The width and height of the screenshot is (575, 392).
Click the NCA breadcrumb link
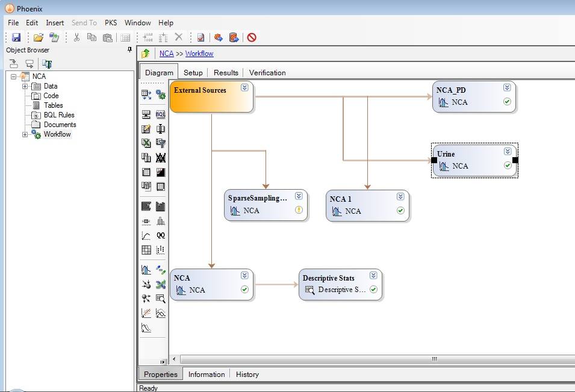pyautogui.click(x=167, y=54)
